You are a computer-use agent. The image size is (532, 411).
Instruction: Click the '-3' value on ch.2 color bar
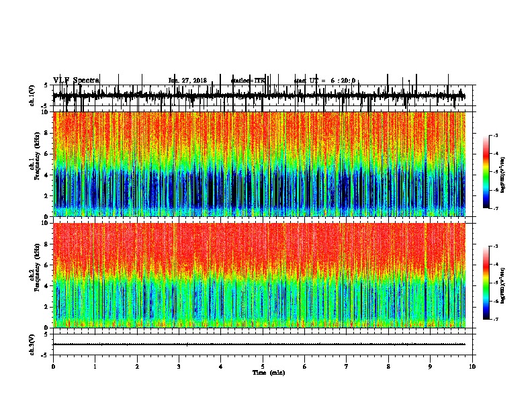tap(495, 246)
